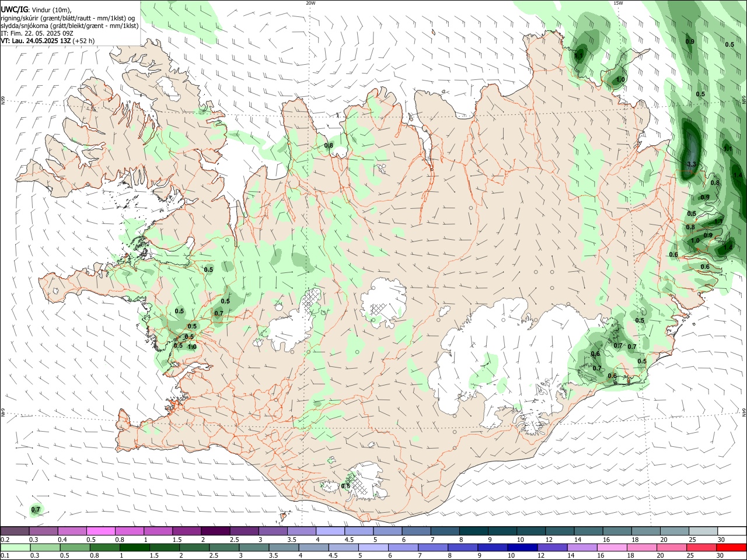The height and width of the screenshot is (560, 747).
Task: Select the lavender swatch at 4 on upper scale
Action: 330,531
